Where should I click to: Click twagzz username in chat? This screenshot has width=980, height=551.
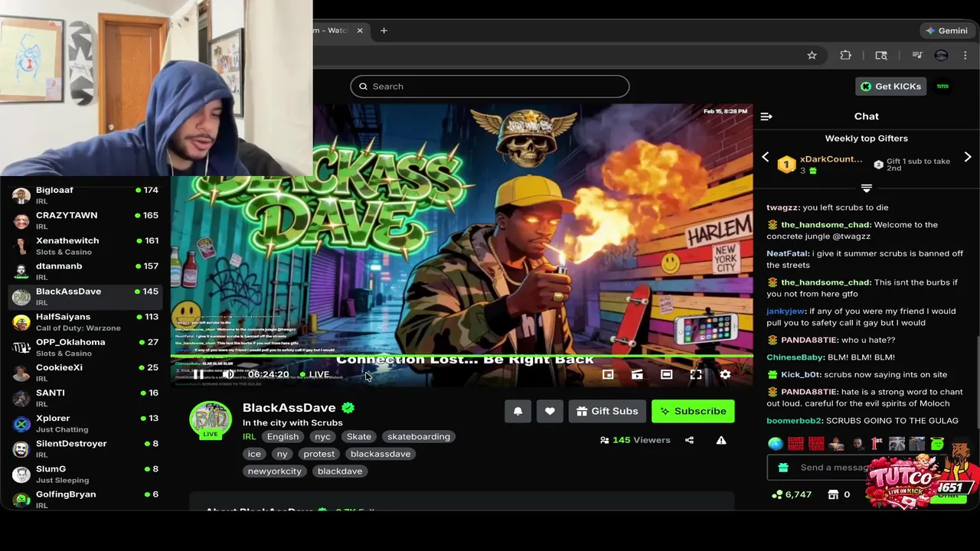(x=782, y=207)
